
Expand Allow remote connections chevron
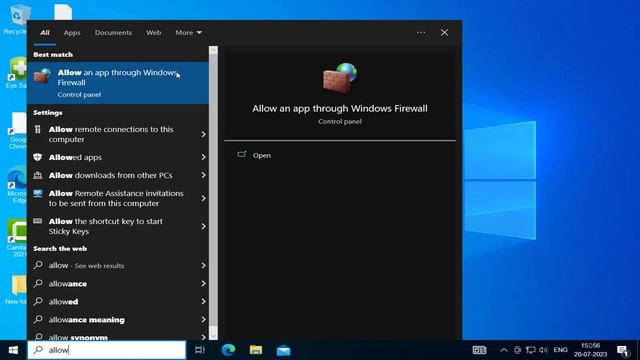coord(203,134)
